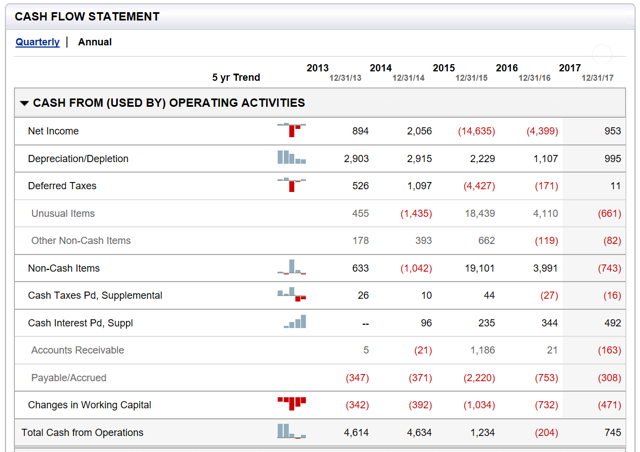Click the Cash Taxes Pd trend sparkline
This screenshot has height=452, width=640.
coord(291,294)
